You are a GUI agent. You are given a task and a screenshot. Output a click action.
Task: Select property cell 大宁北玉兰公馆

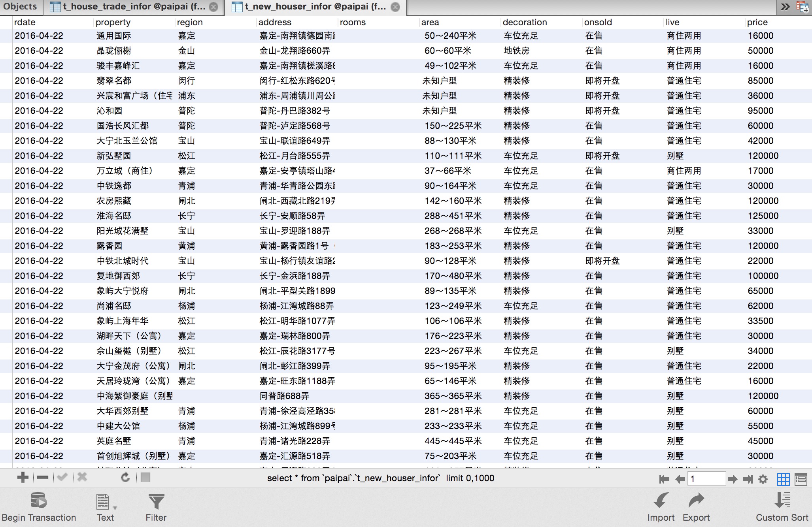[x=127, y=141]
